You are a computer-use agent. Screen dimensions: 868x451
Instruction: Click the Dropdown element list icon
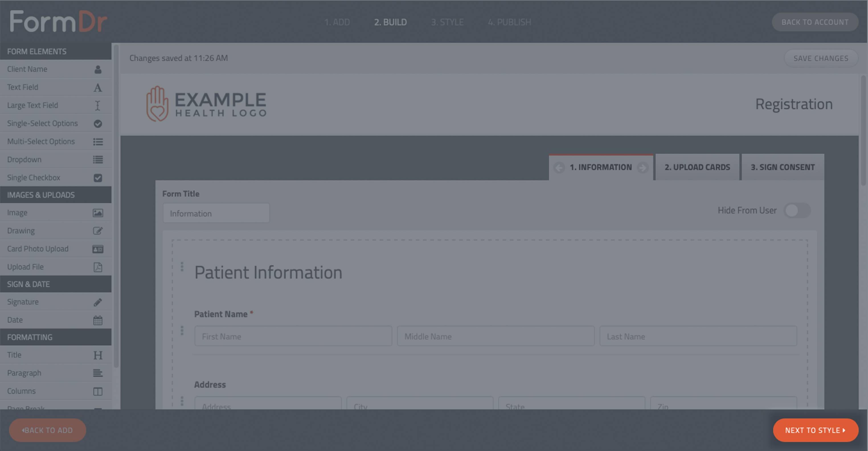pyautogui.click(x=98, y=160)
